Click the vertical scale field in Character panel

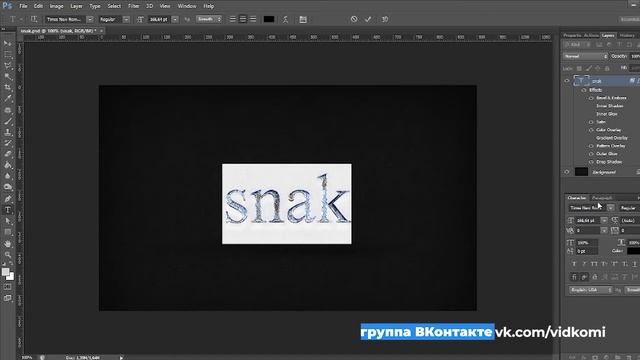click(x=587, y=243)
